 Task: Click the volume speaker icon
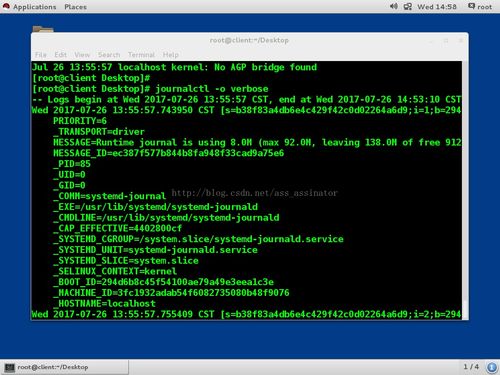[x=394, y=6]
